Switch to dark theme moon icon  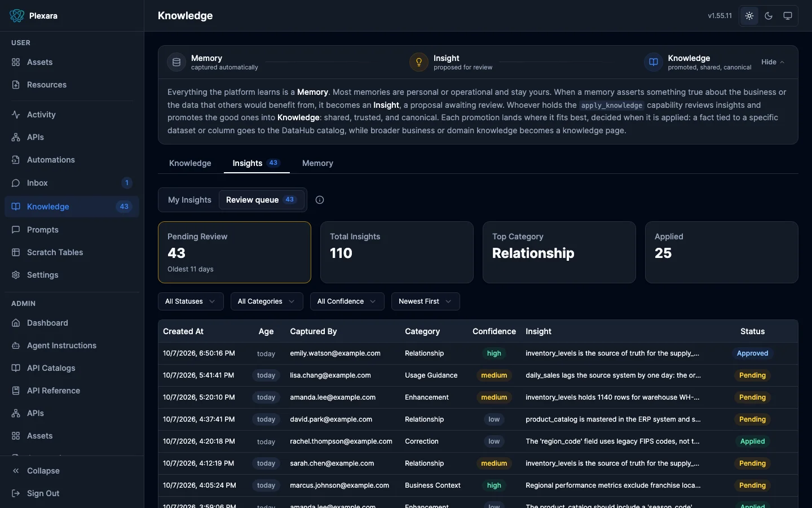[x=769, y=16]
